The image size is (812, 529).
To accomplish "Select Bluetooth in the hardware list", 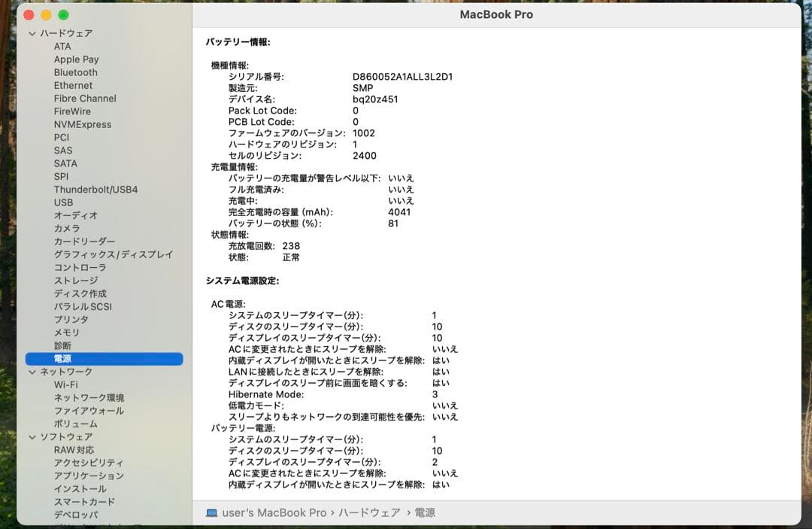I will coord(74,72).
